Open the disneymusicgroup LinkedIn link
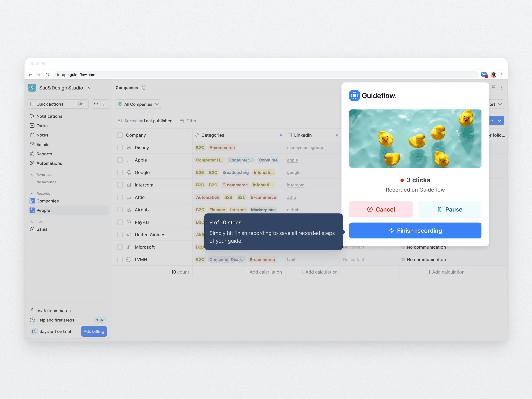The width and height of the screenshot is (532, 399). tap(305, 148)
